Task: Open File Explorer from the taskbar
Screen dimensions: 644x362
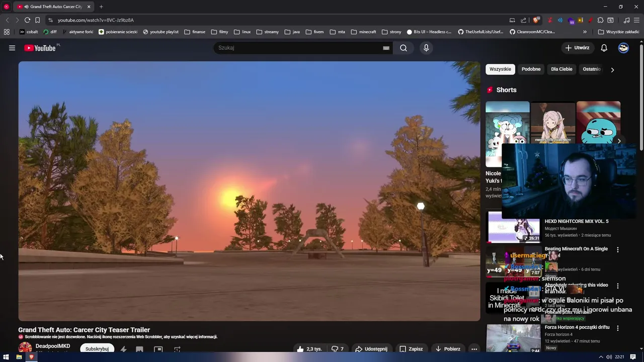Action: 19,357
